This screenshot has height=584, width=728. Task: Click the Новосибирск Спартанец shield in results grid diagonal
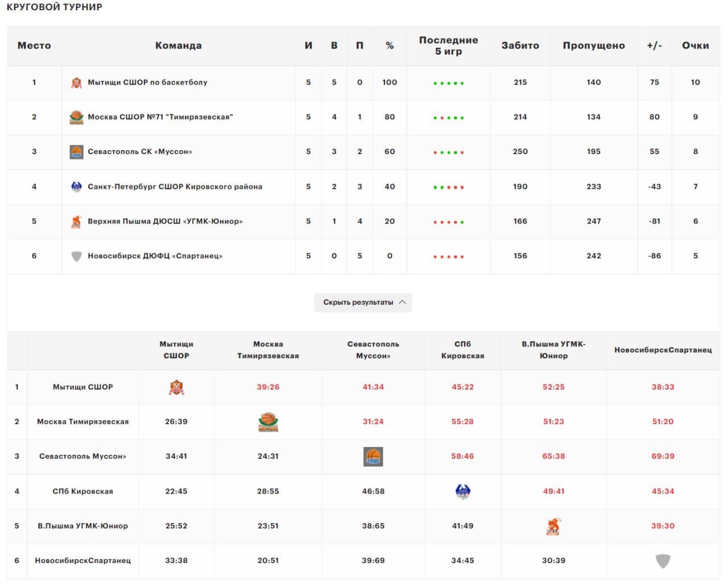pyautogui.click(x=663, y=561)
